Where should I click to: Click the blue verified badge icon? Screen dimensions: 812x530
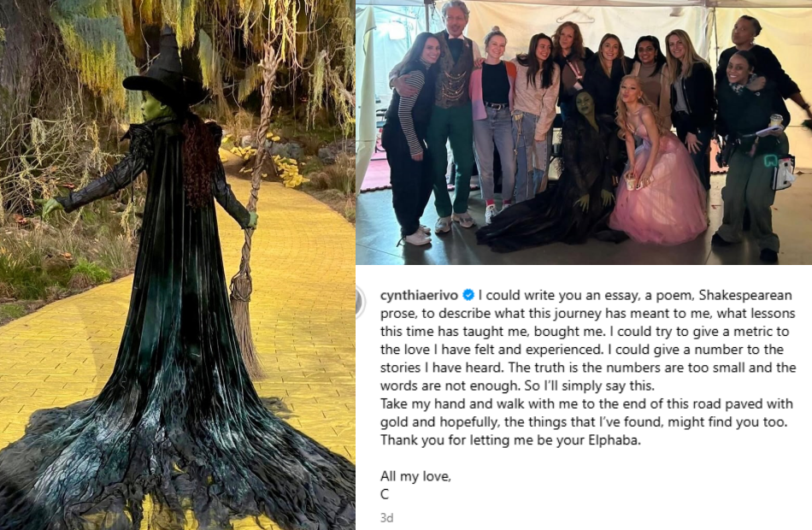[468, 295]
